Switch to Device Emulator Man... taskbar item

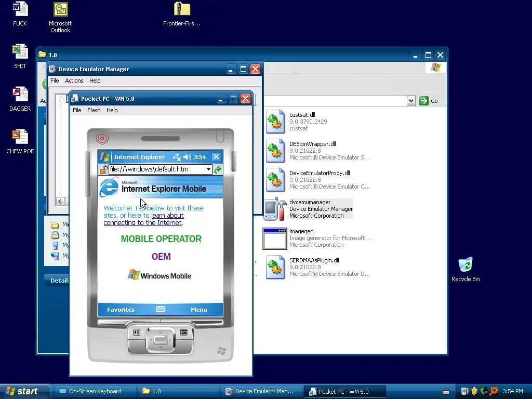pos(262,391)
